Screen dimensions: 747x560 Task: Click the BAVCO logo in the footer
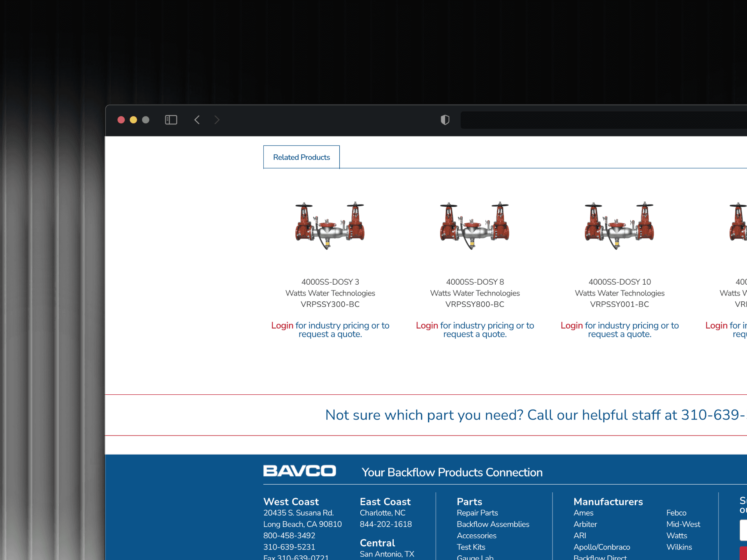[299, 471]
